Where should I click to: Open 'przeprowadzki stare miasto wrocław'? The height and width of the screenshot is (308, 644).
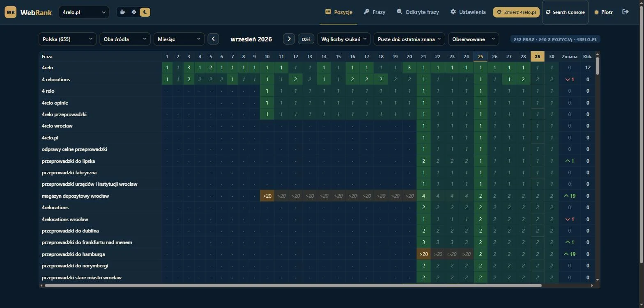(81, 278)
